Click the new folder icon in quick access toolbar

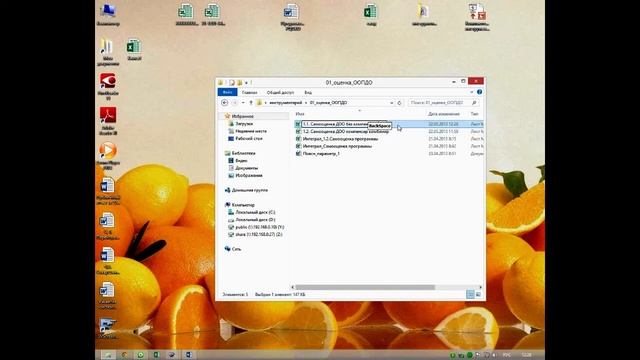240,83
